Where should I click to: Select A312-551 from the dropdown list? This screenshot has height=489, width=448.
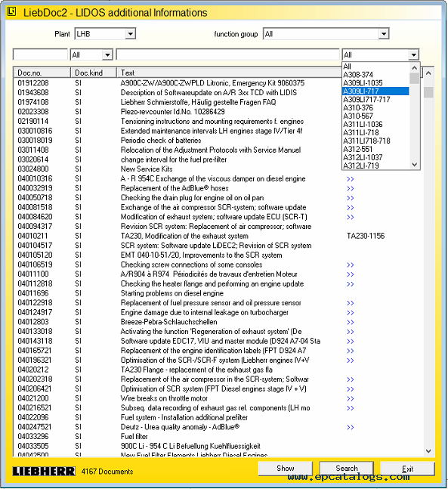[x=375, y=149]
